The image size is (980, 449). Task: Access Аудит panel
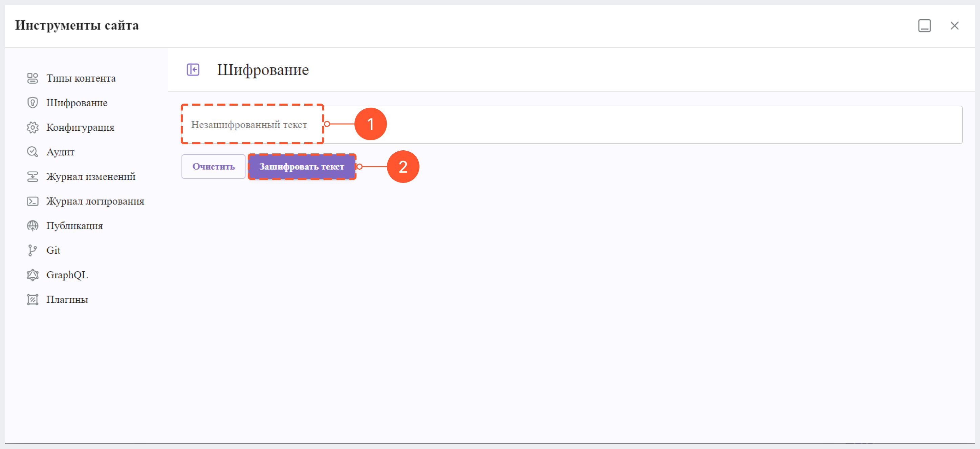pos(61,152)
